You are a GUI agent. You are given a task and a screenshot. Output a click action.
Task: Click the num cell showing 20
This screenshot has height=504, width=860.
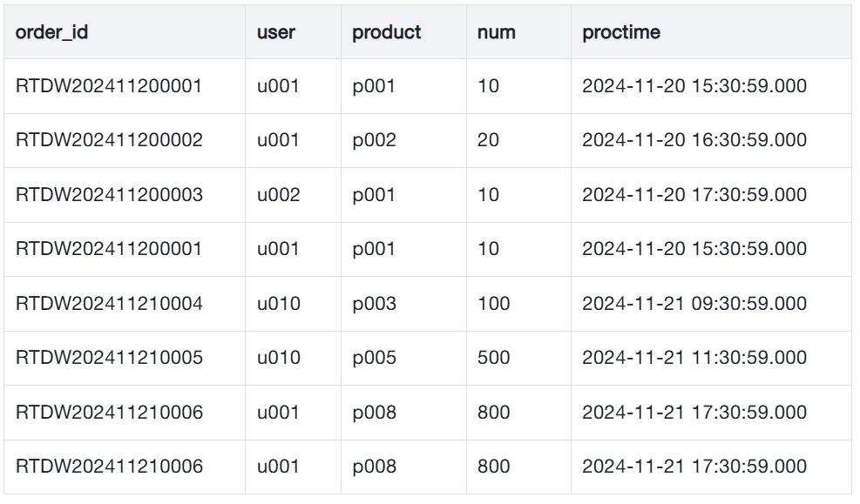[488, 140]
